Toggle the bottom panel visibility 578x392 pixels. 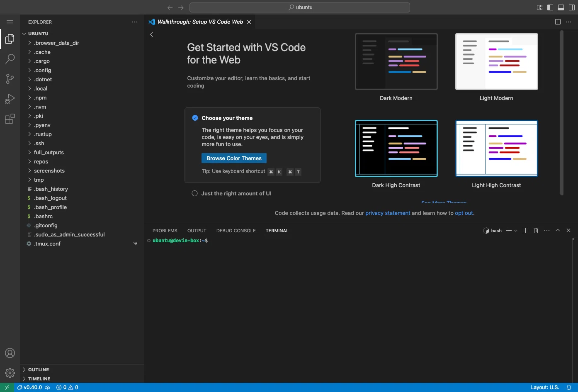tap(561, 7)
